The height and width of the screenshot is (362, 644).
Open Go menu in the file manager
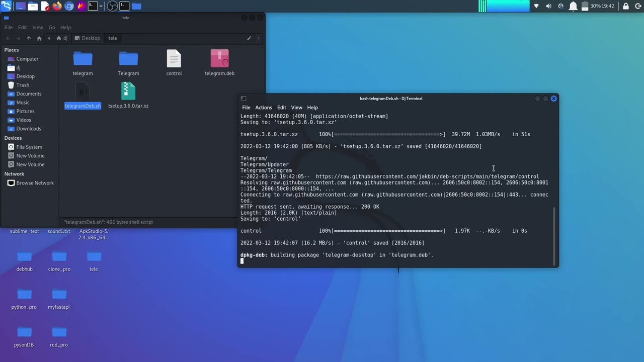click(52, 27)
